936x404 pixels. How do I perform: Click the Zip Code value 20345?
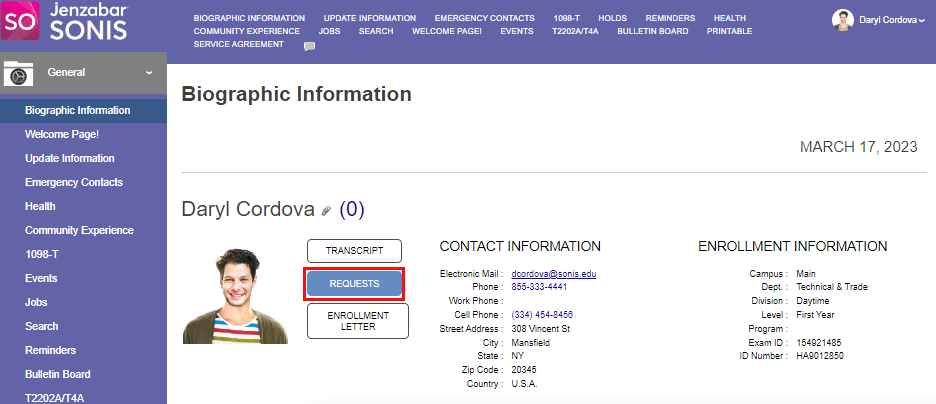tap(524, 370)
